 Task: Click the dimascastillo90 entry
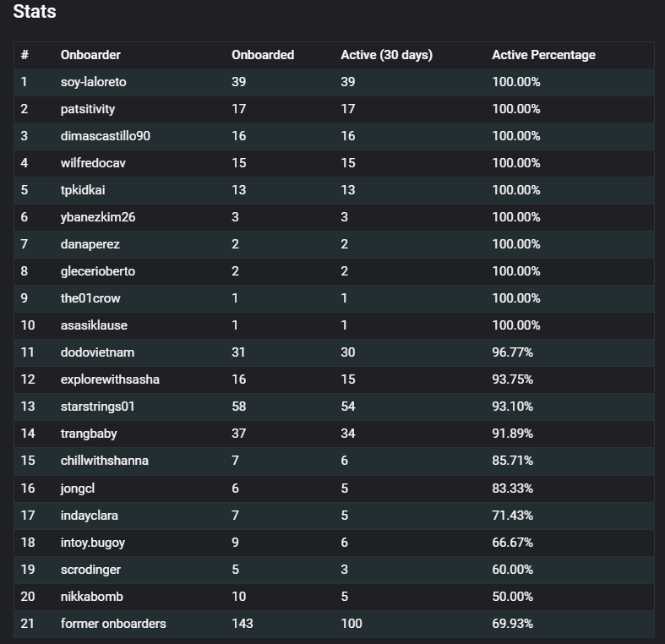coord(105,136)
